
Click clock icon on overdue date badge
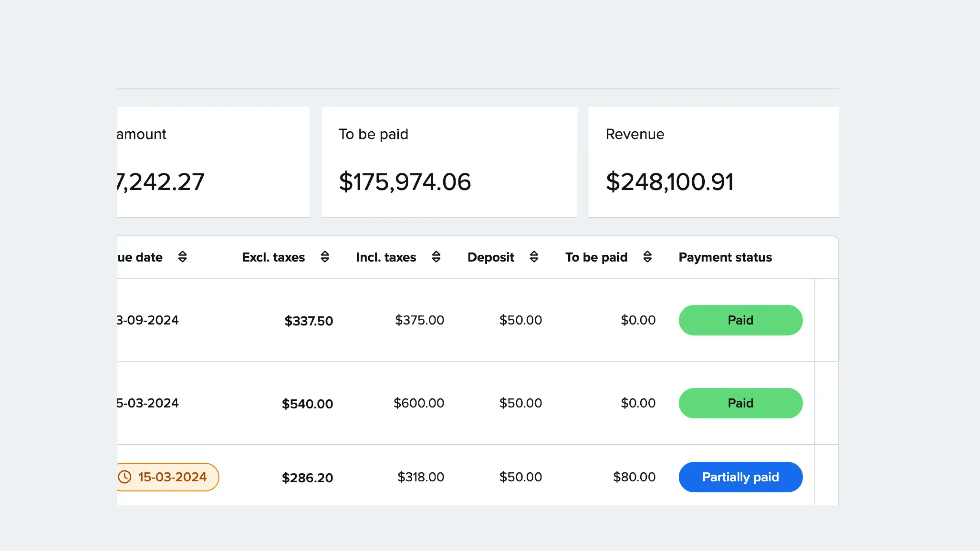(125, 477)
